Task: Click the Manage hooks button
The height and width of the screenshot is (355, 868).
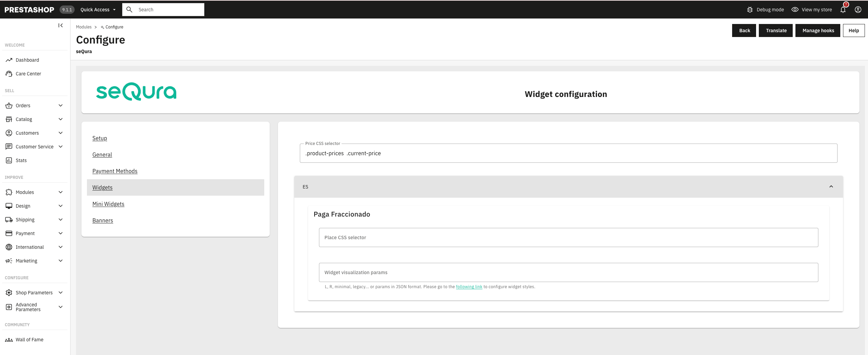Action: (x=818, y=30)
